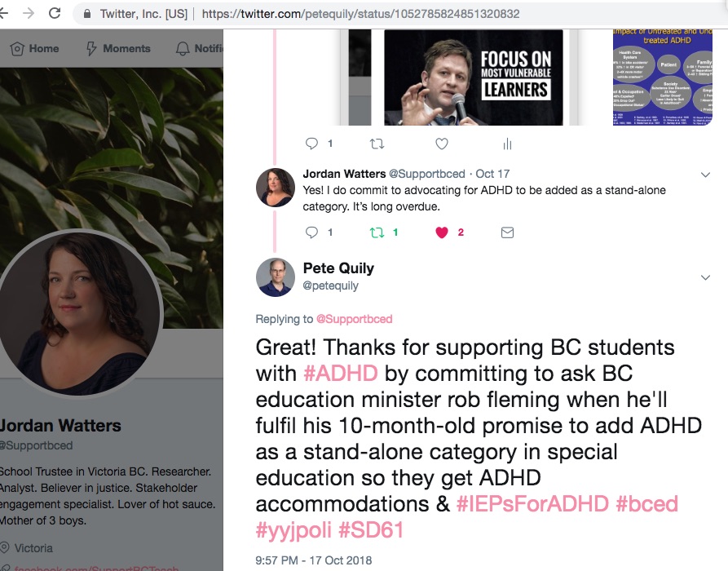The image size is (728, 571).
Task: Expand more options on Jordan Watters' tweet
Action: click(706, 175)
